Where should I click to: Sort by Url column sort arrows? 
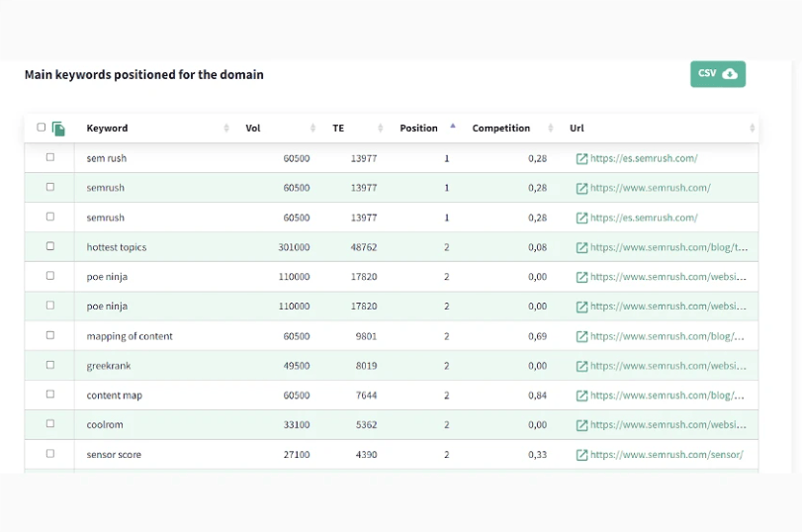[x=753, y=129]
